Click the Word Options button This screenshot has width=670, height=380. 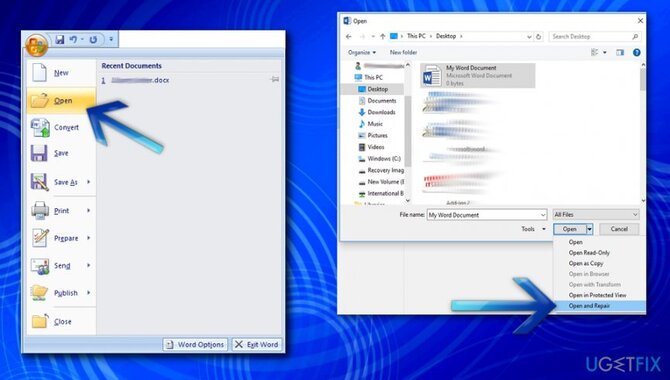tap(195, 345)
